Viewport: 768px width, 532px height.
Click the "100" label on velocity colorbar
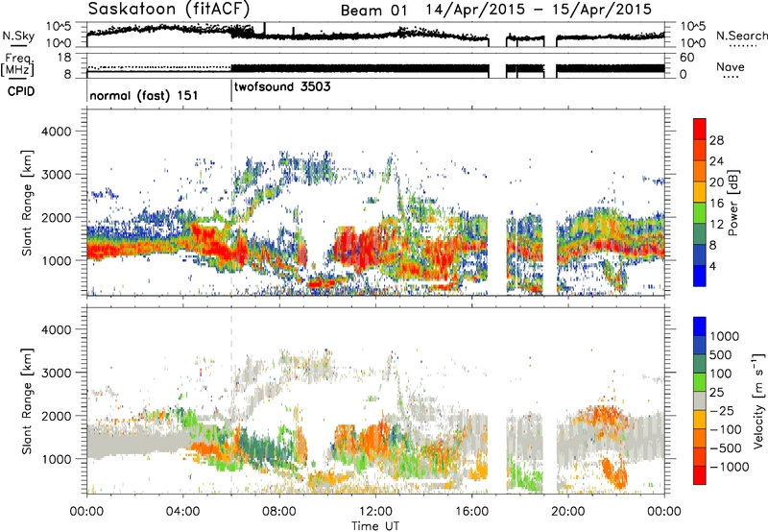coord(721,374)
